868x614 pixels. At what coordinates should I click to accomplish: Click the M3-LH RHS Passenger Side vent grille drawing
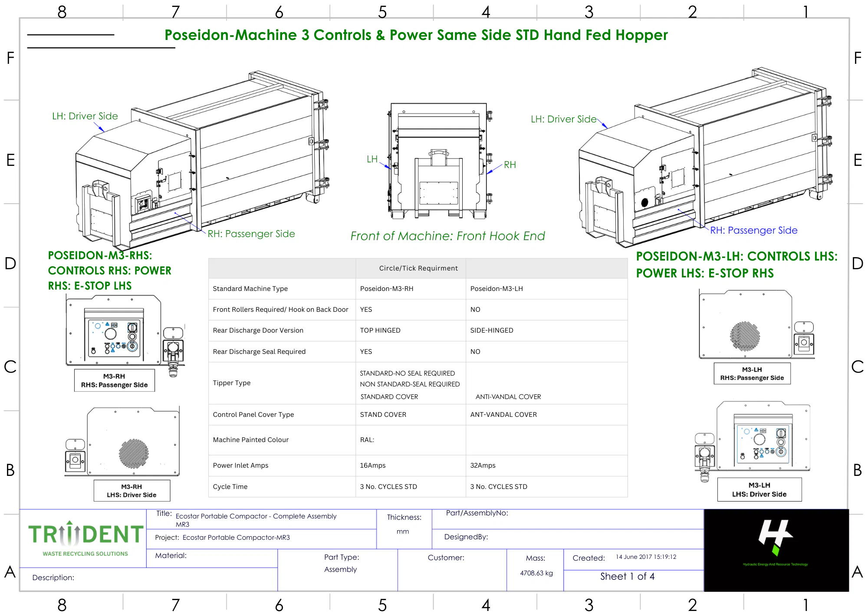click(745, 336)
